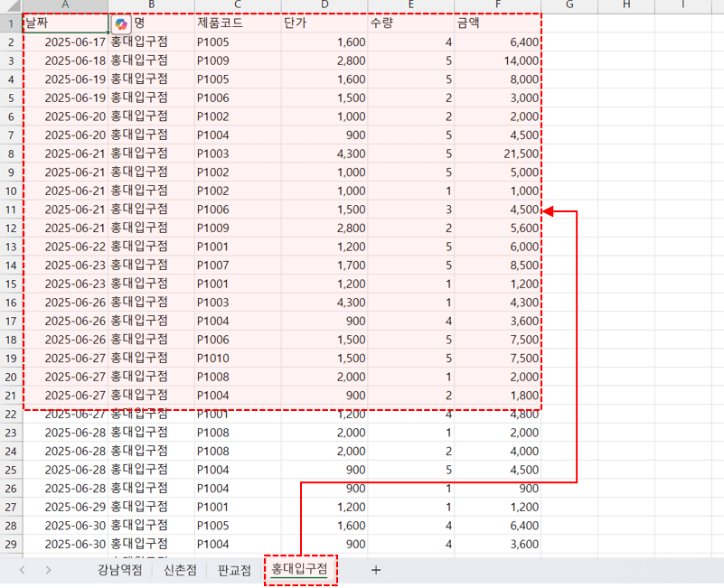Select column D header
The height and width of the screenshot is (588, 724).
324,5
